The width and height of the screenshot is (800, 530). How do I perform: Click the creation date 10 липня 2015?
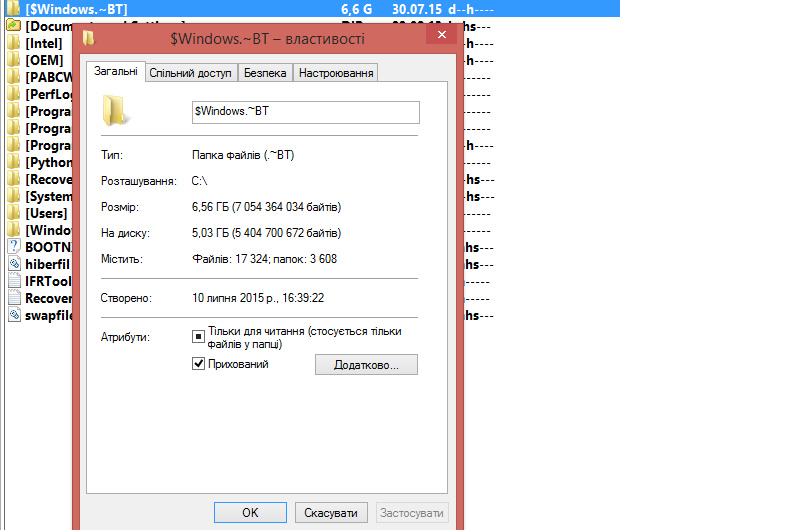258,298
